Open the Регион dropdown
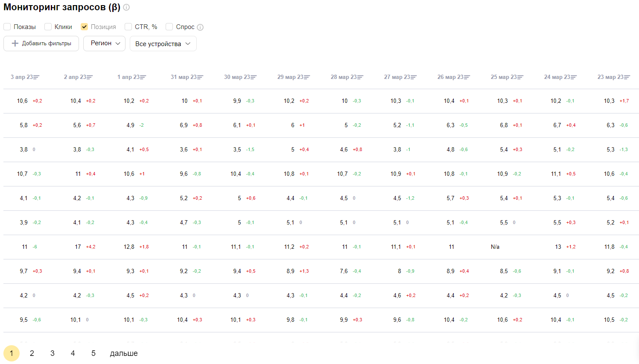639x364 pixels. click(105, 44)
